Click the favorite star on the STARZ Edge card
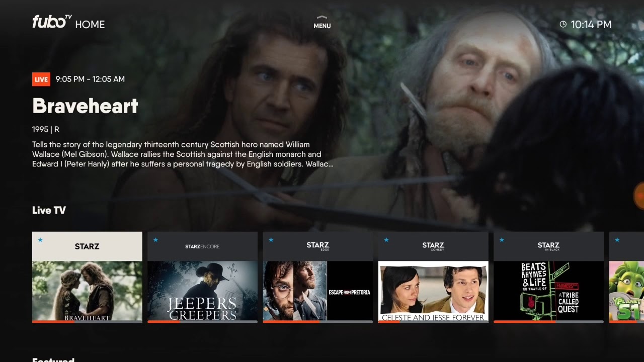This screenshot has width=644, height=362. (x=271, y=240)
